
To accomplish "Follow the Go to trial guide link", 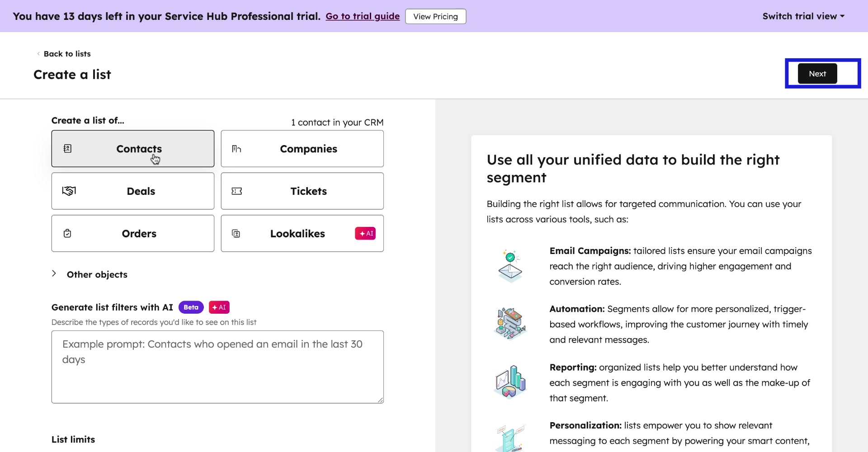I will tap(362, 16).
